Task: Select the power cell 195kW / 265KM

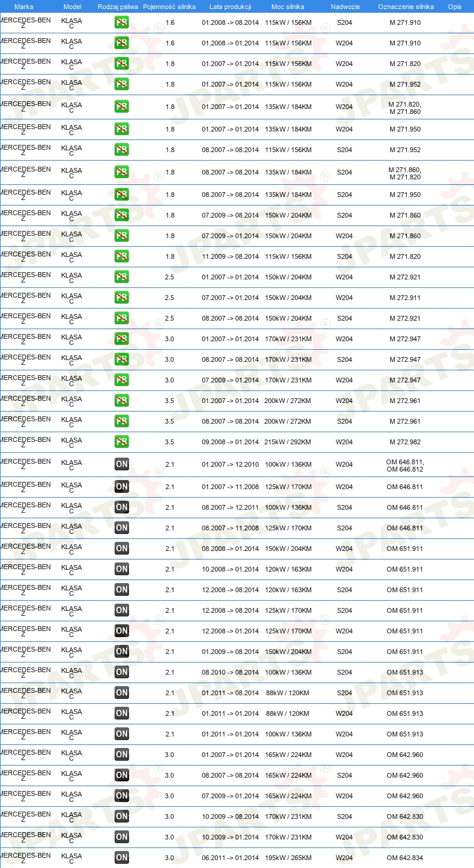Action: (x=288, y=858)
